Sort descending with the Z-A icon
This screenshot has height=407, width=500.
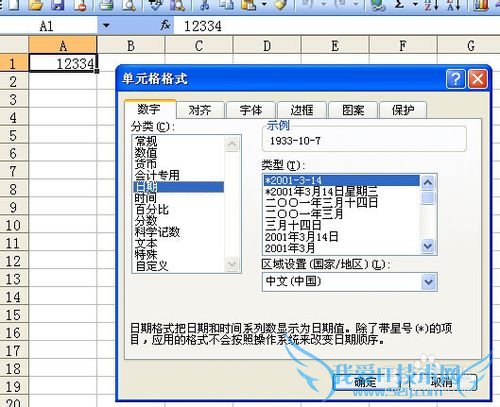453,5
